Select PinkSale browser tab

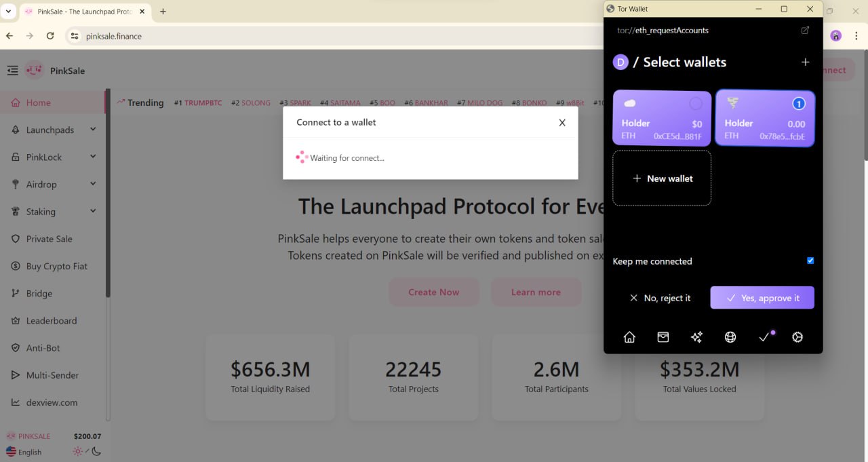point(85,12)
